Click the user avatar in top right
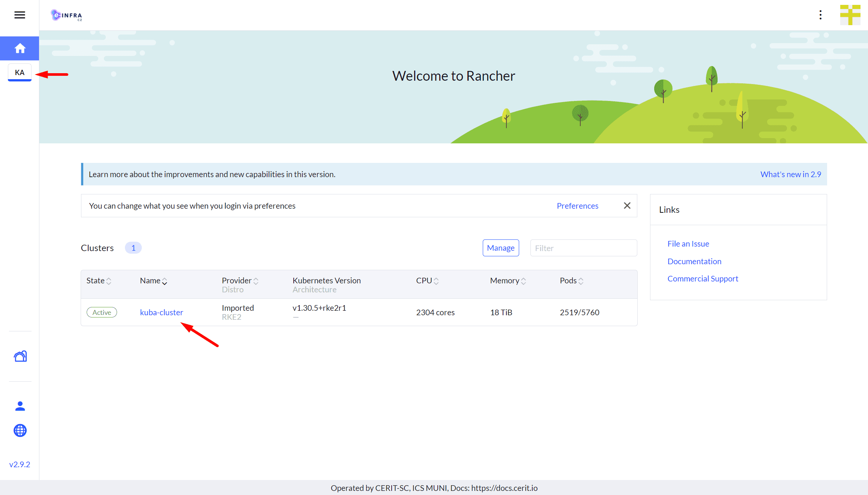The height and width of the screenshot is (495, 868). [850, 15]
